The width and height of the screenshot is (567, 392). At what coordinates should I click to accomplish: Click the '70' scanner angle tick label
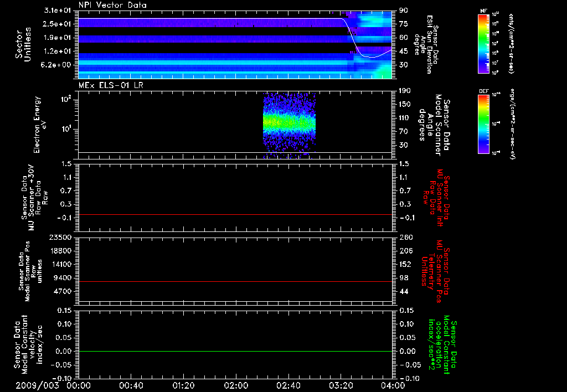pyautogui.click(x=403, y=132)
